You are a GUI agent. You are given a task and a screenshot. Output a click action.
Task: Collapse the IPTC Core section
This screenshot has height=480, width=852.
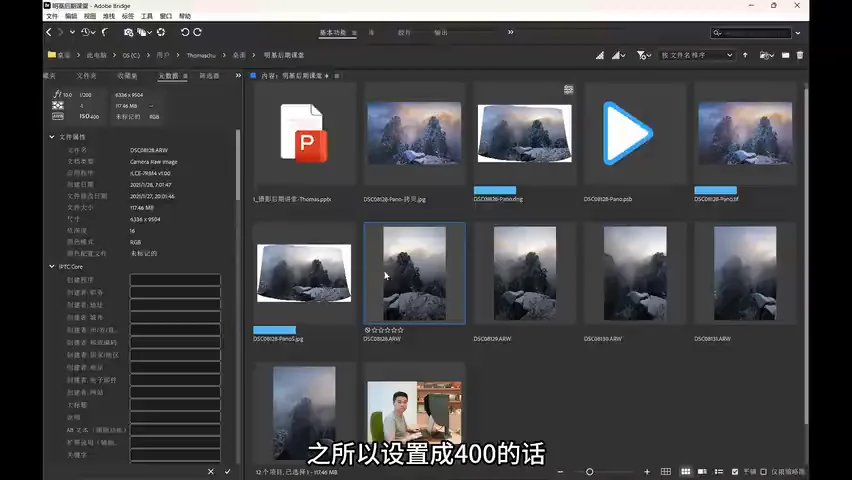pos(52,267)
